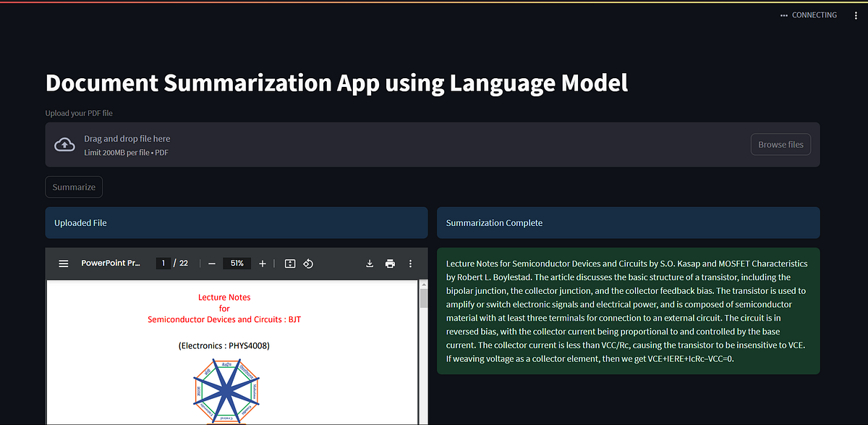Select the PowerPoint Pr... document title
868x425 pixels.
click(x=111, y=264)
